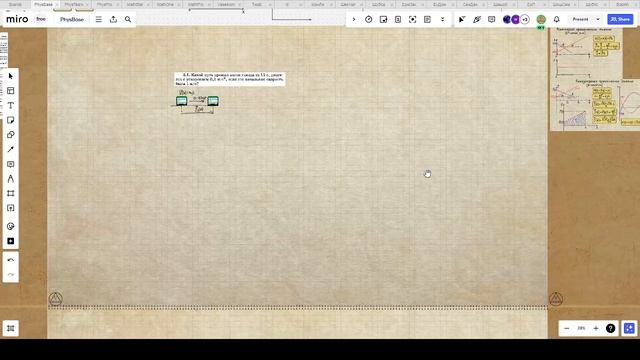Click the free plan badge
Image resolution: width=640 pixels, height=360 pixels.
tap(41, 19)
